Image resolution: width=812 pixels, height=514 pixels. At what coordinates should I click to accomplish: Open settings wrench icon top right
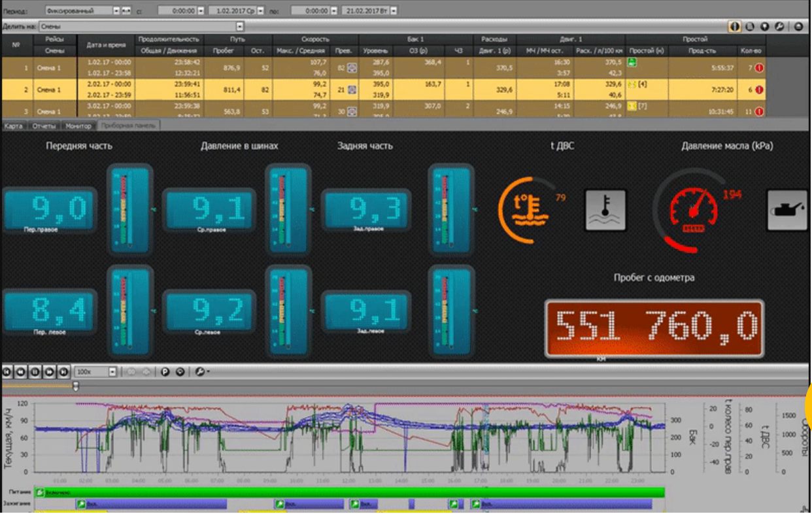[x=779, y=27]
